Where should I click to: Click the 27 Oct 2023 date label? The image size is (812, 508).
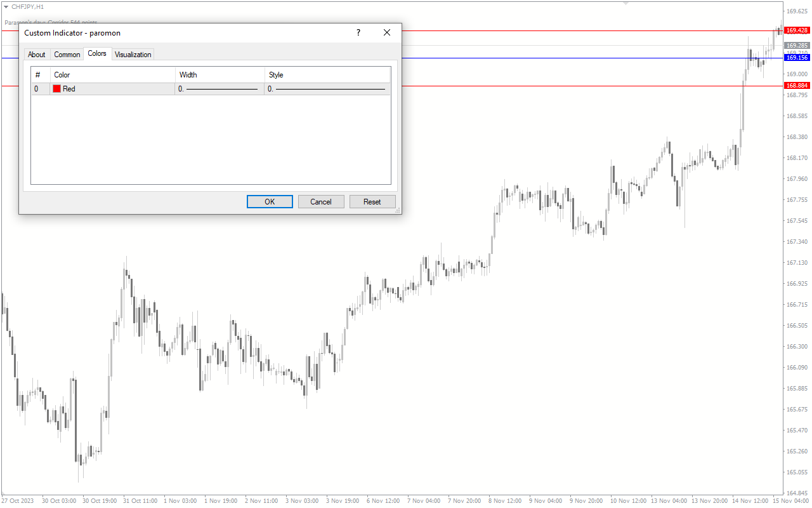pyautogui.click(x=17, y=501)
